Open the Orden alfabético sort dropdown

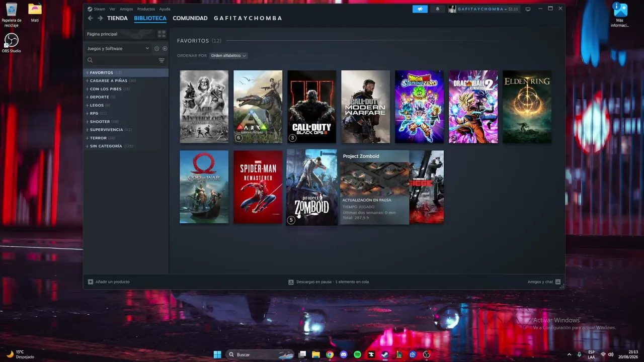pyautogui.click(x=228, y=56)
